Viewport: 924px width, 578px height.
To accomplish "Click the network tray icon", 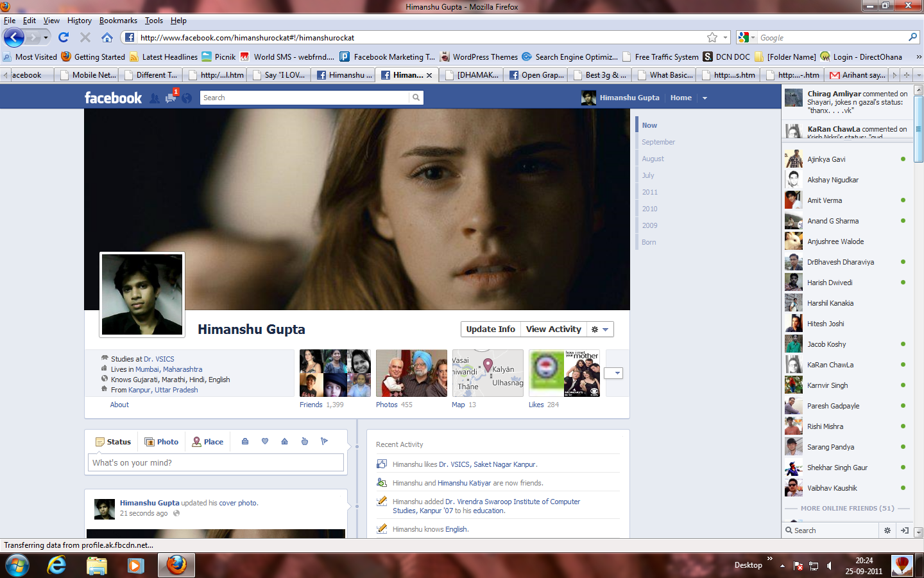I will click(814, 566).
